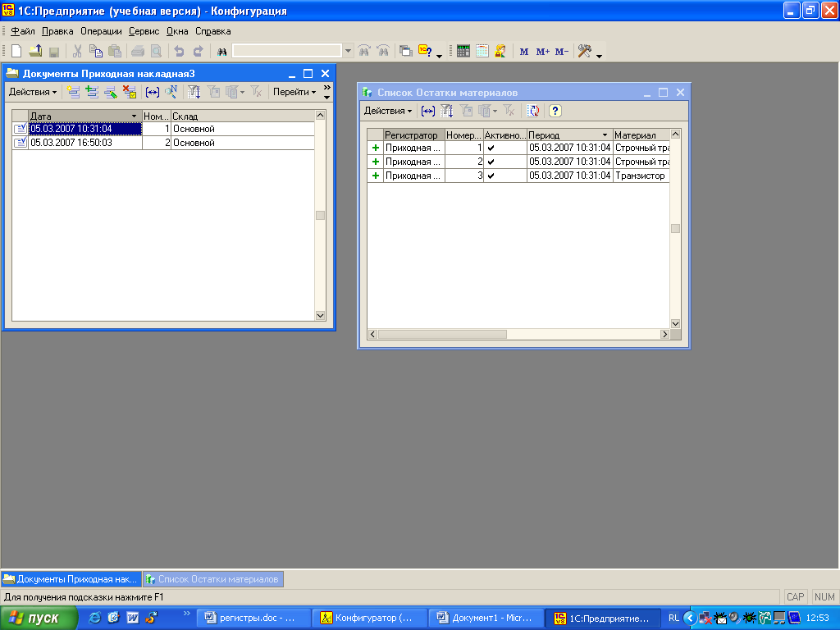Image resolution: width=840 pixels, height=630 pixels.
Task: Click the binoculars Find icon left of search field
Action: (x=221, y=52)
